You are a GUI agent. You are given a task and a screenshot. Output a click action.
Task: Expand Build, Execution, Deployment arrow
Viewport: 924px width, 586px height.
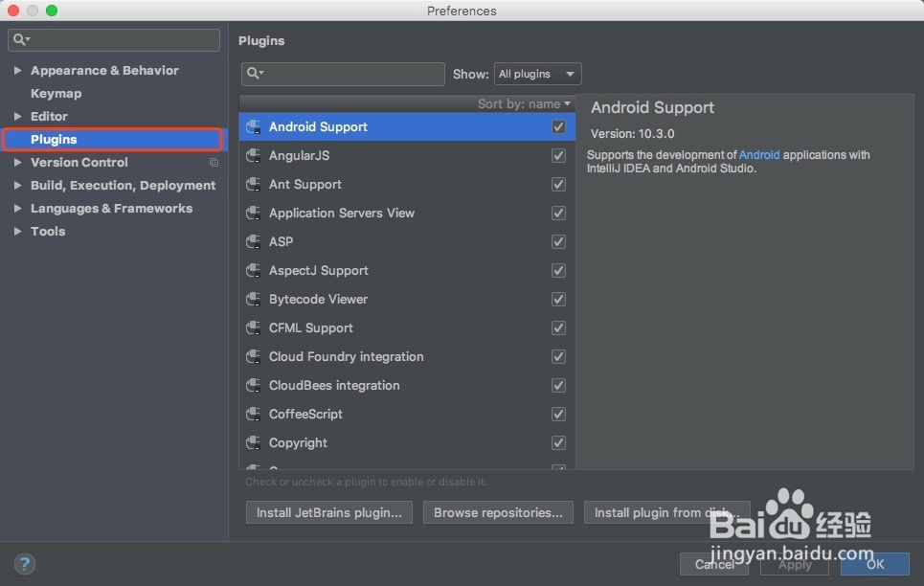tap(17, 185)
